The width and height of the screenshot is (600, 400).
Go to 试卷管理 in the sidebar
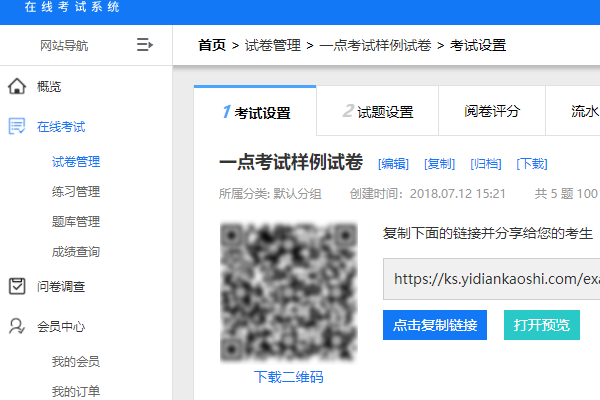(x=76, y=162)
